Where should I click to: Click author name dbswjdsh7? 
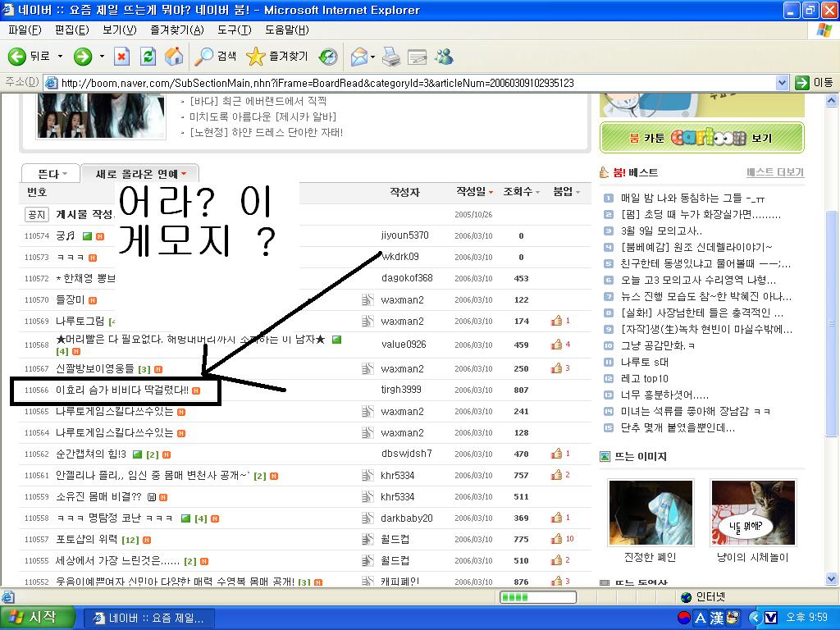407,453
